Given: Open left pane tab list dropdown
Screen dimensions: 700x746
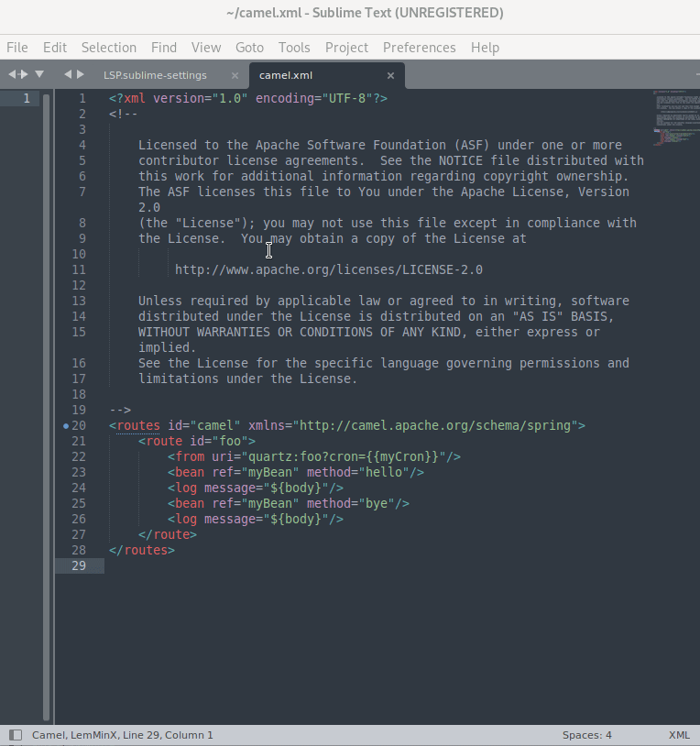Looking at the screenshot, I should click(x=39, y=74).
